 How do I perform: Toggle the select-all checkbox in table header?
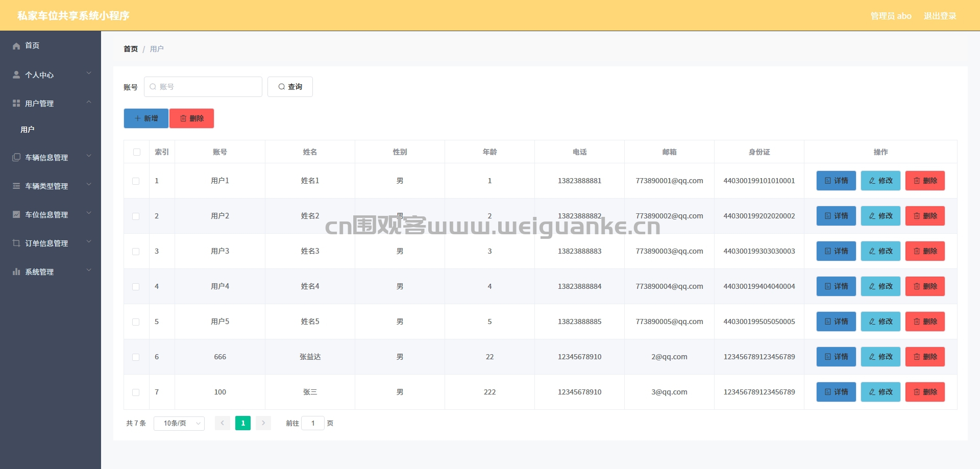(x=136, y=152)
